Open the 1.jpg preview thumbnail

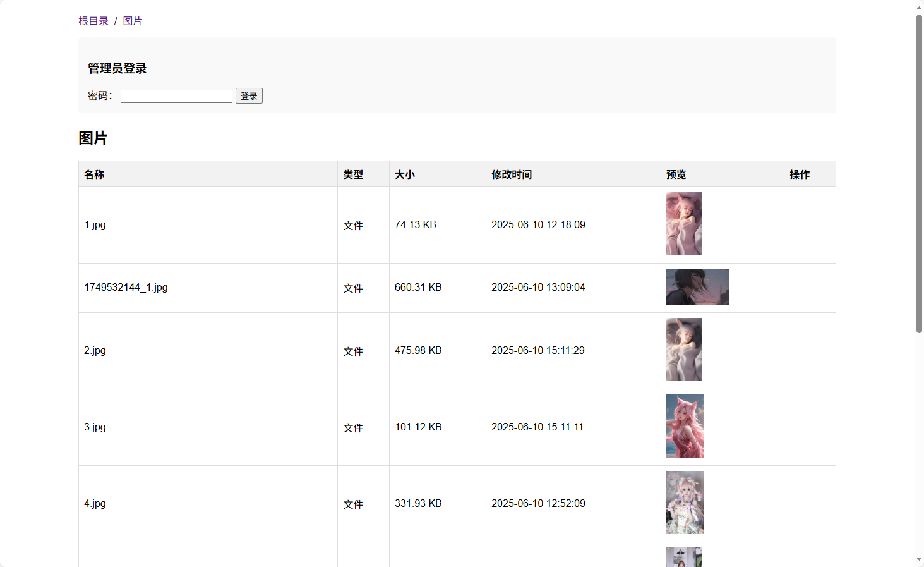coord(684,224)
